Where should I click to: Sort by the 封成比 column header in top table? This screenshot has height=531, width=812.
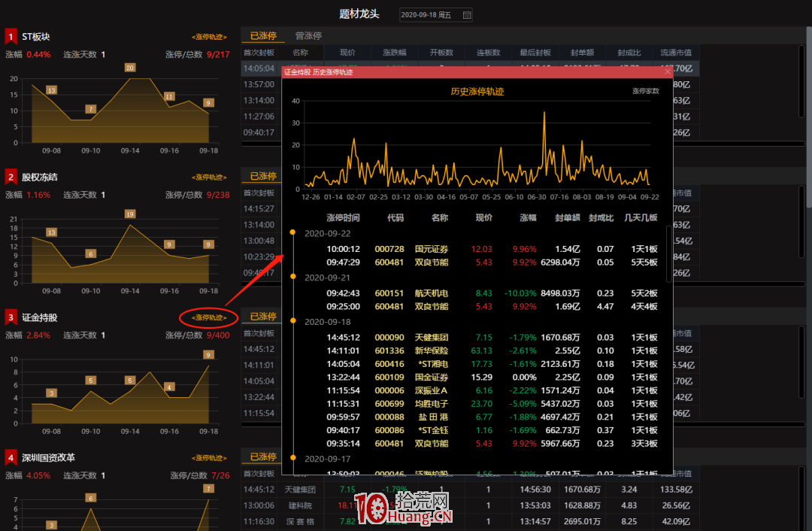pyautogui.click(x=629, y=53)
